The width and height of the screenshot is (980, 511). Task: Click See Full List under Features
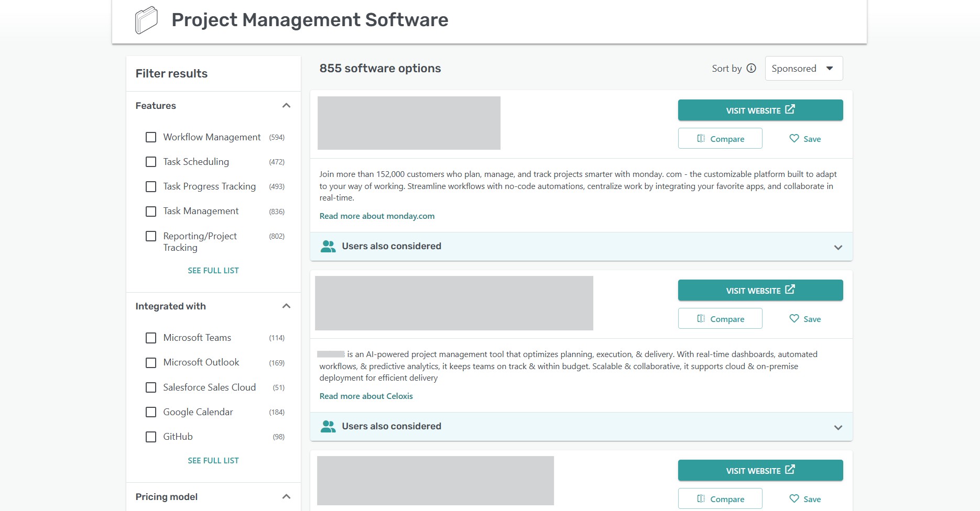(x=213, y=271)
